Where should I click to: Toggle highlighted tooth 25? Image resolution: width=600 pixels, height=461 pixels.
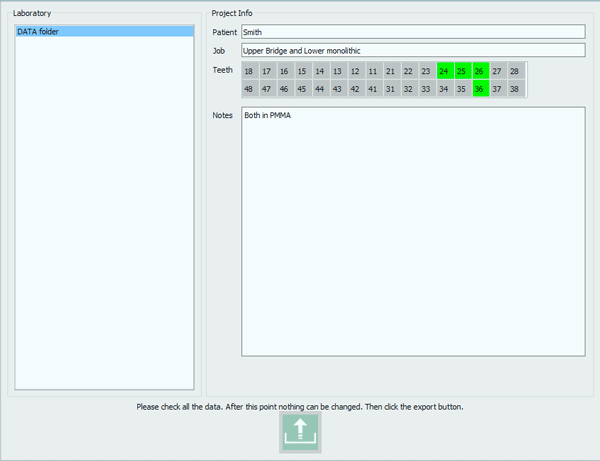(x=462, y=71)
